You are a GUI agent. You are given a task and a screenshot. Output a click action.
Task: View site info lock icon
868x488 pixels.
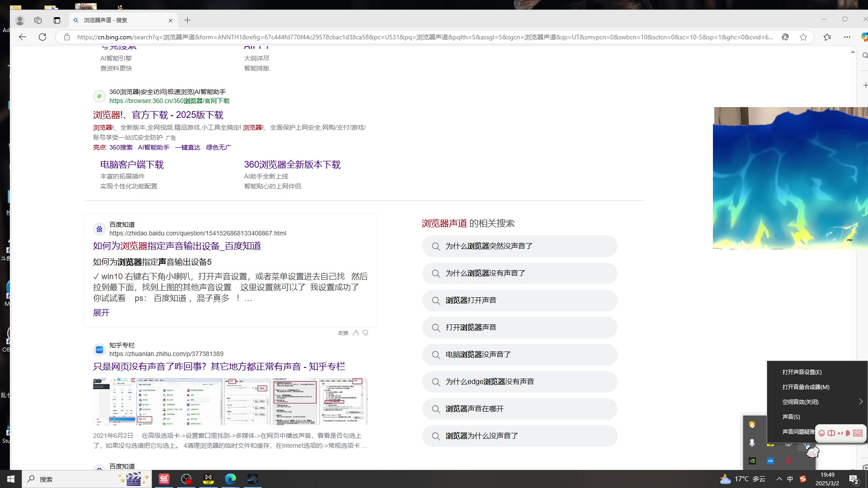[67, 37]
